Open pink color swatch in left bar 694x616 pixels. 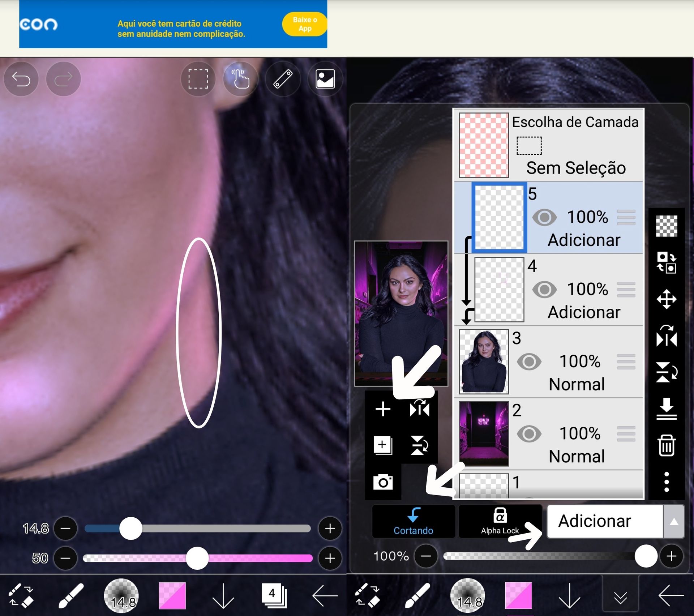[x=172, y=596]
